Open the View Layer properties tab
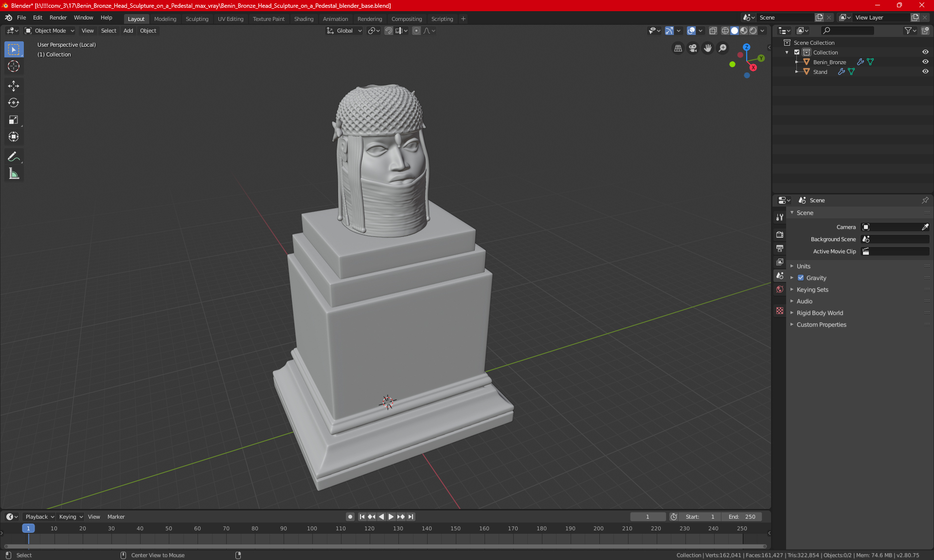This screenshot has width=934, height=560. coord(780,262)
